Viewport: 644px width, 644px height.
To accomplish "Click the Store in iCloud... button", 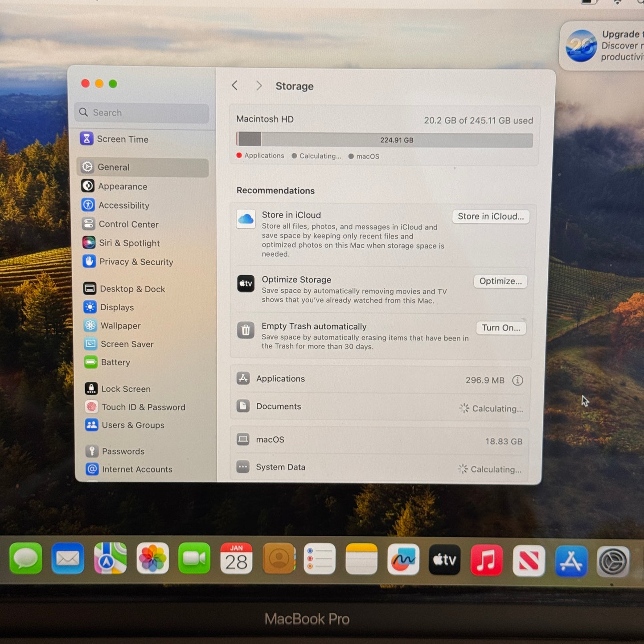I will click(491, 217).
